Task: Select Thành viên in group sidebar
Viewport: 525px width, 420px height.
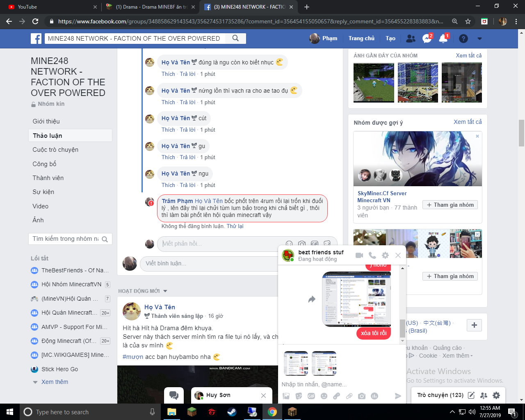Action: (x=48, y=178)
